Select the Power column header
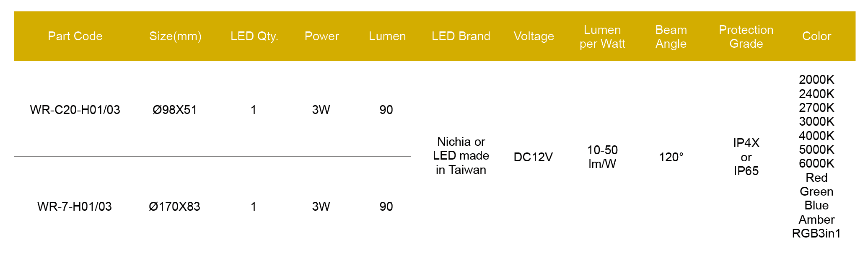868x253 pixels. point(321,36)
